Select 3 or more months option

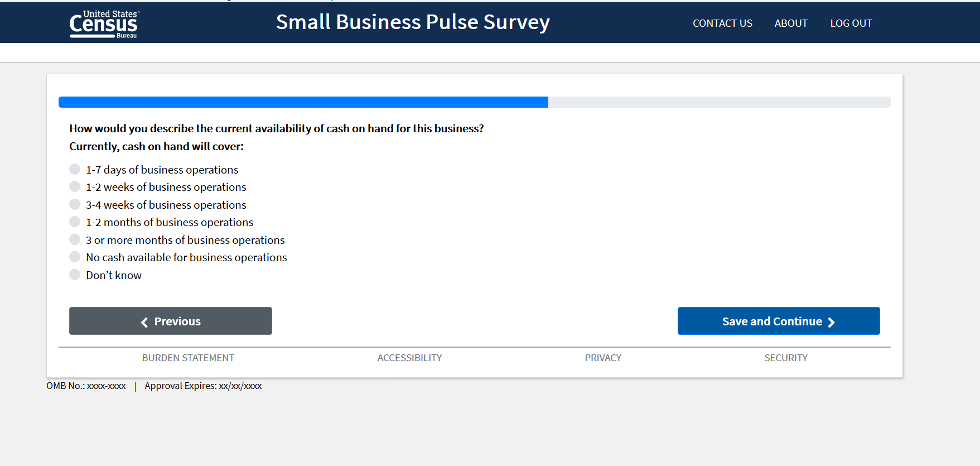(75, 239)
